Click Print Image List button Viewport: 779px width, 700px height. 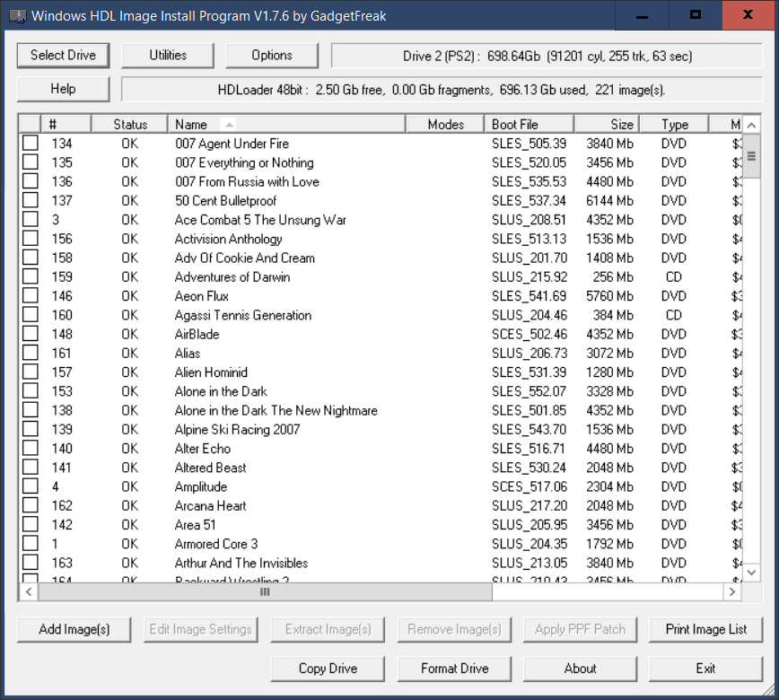tap(705, 629)
